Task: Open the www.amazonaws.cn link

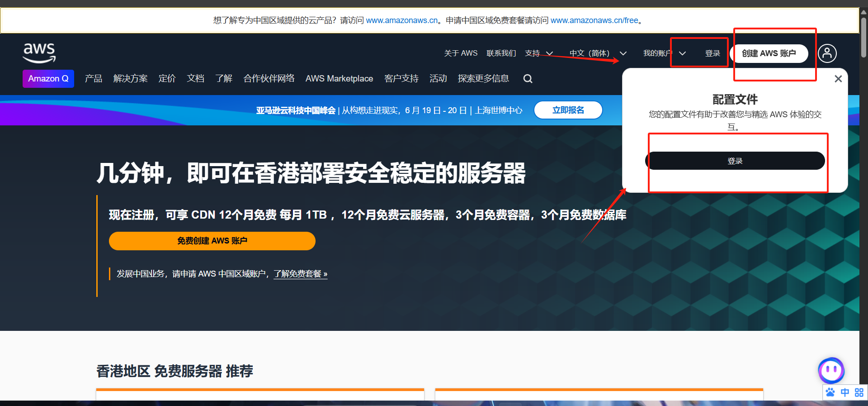Action: (402, 20)
